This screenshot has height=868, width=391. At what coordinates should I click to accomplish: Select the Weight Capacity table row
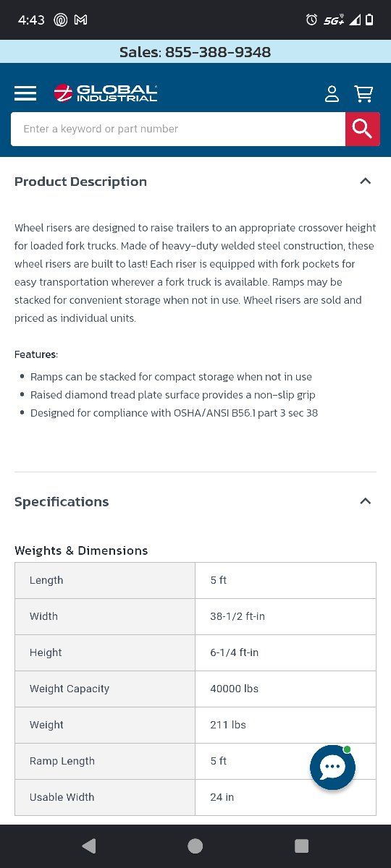pyautogui.click(x=195, y=689)
